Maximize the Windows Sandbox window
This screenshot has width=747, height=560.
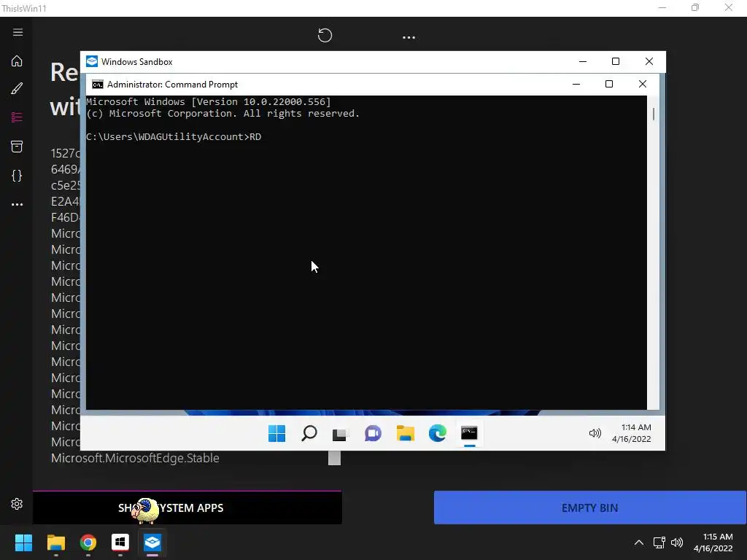616,61
